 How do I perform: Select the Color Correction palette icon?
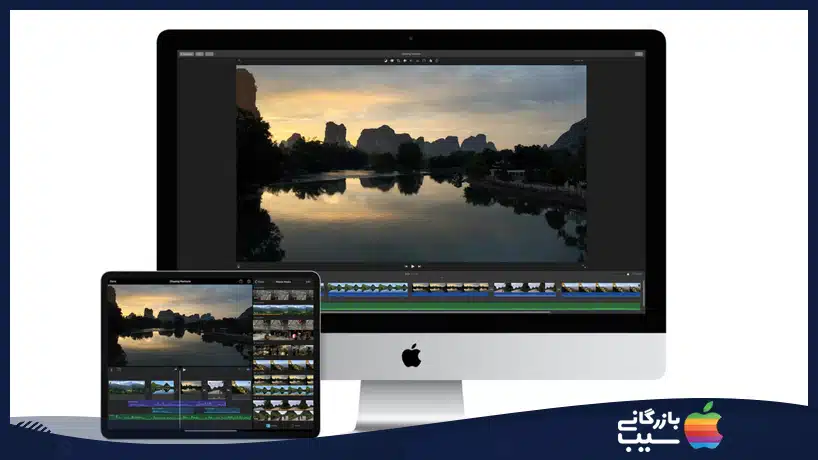tap(392, 61)
